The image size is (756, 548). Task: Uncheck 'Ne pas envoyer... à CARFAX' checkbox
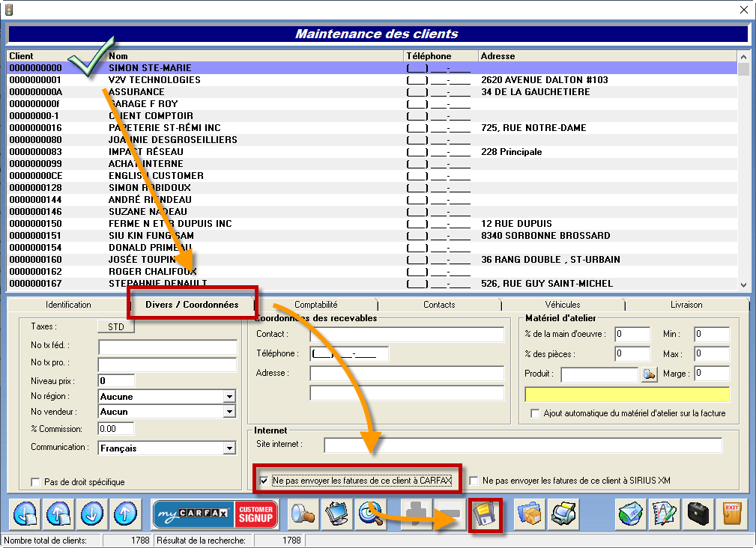pos(264,481)
